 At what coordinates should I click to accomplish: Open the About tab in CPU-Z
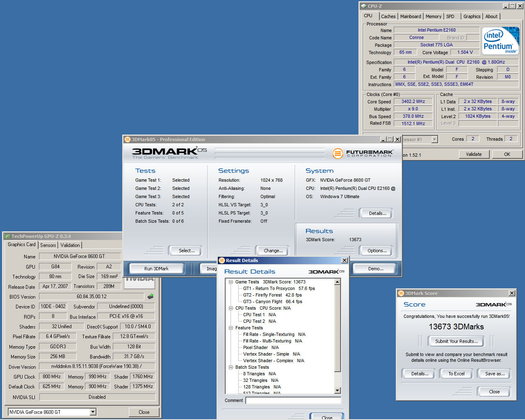coord(491,16)
